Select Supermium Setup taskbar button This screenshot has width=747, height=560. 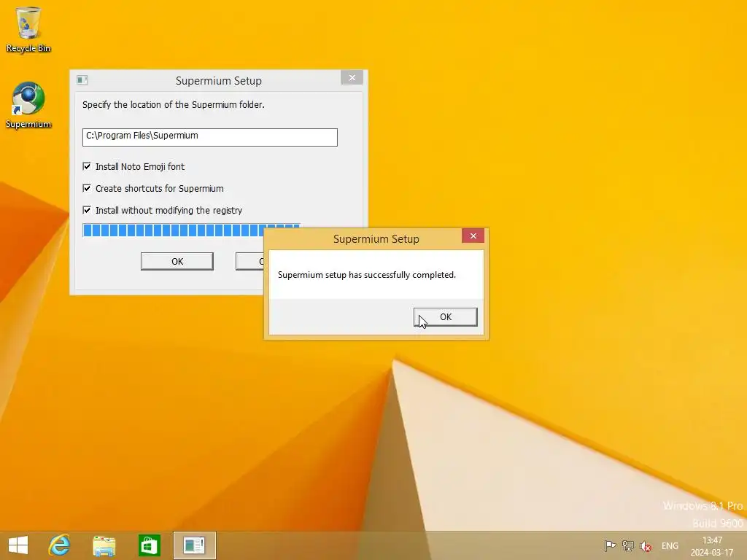pyautogui.click(x=194, y=545)
